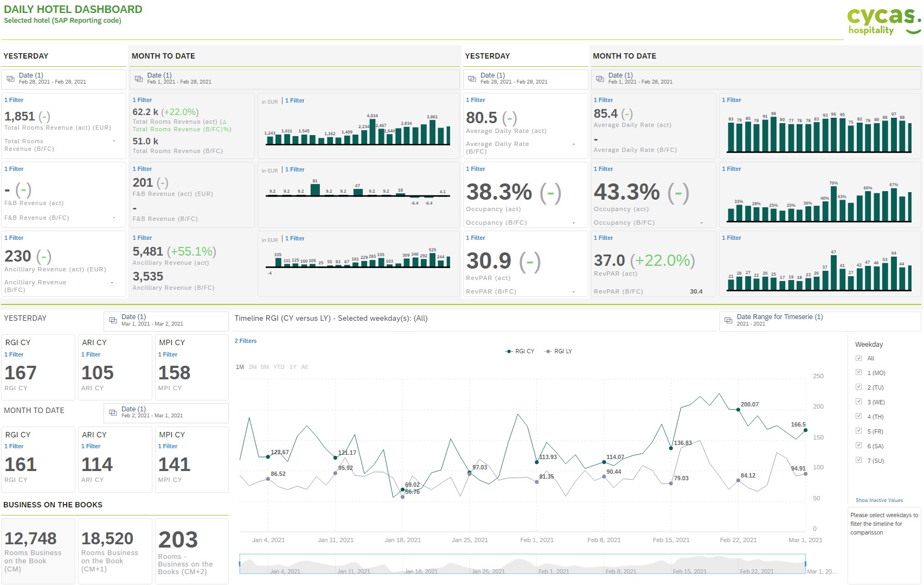Open Month to Date filter icon above 62.2 k revenue
Screen dimensions: 924x585
click(139, 79)
